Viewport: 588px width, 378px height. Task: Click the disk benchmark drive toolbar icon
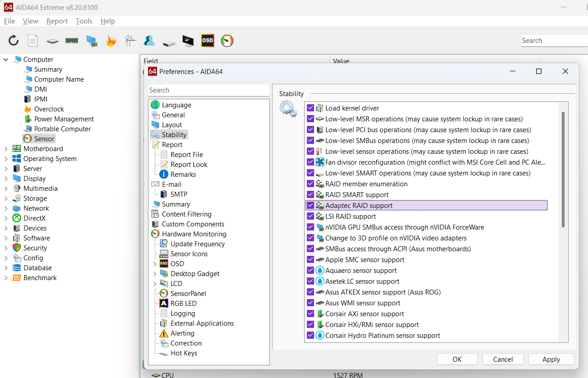click(x=169, y=42)
